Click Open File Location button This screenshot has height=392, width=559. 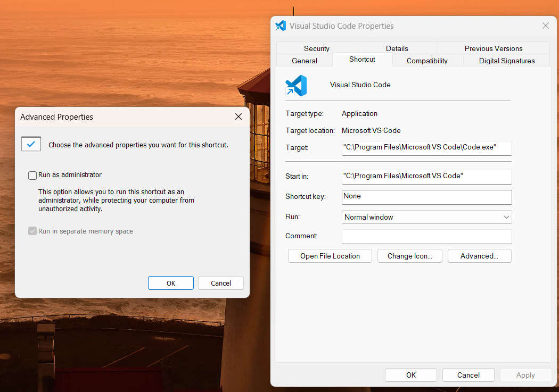pos(330,256)
